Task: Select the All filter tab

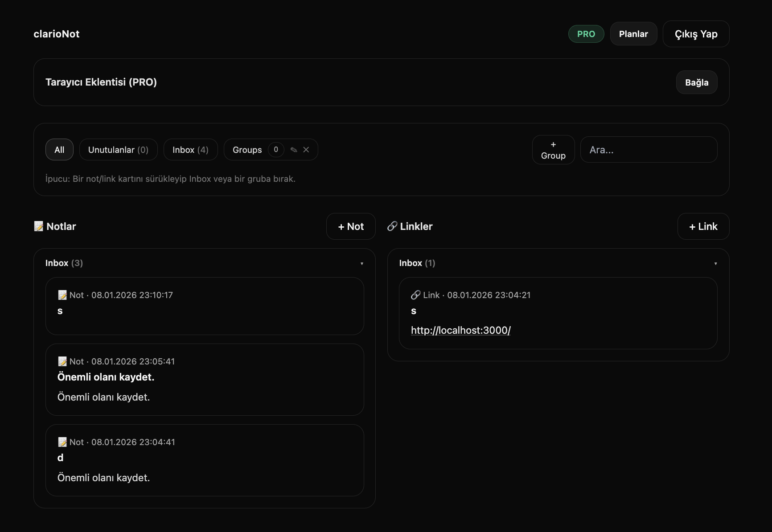Action: [59, 150]
